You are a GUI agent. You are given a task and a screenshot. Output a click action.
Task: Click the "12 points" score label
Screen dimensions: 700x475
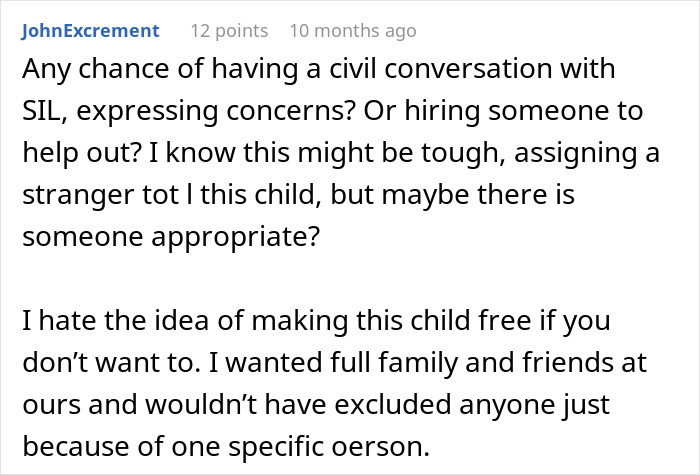227,31
